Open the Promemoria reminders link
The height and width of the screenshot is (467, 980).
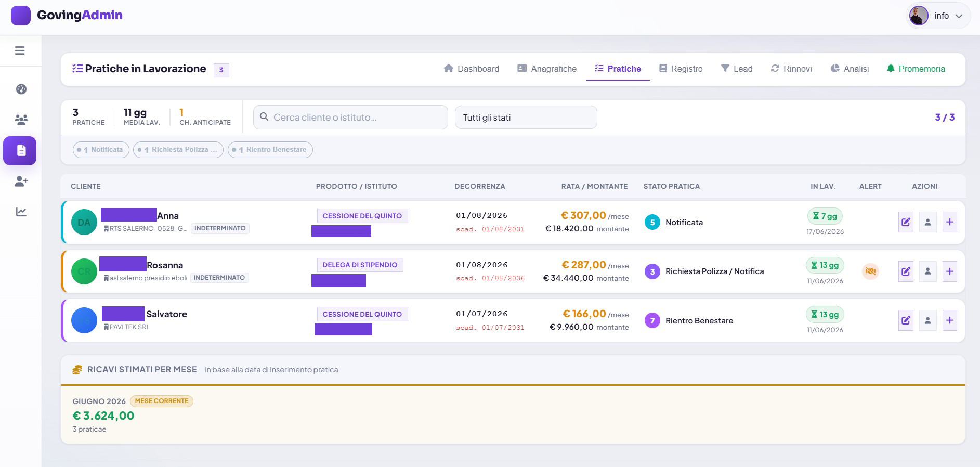tap(916, 69)
